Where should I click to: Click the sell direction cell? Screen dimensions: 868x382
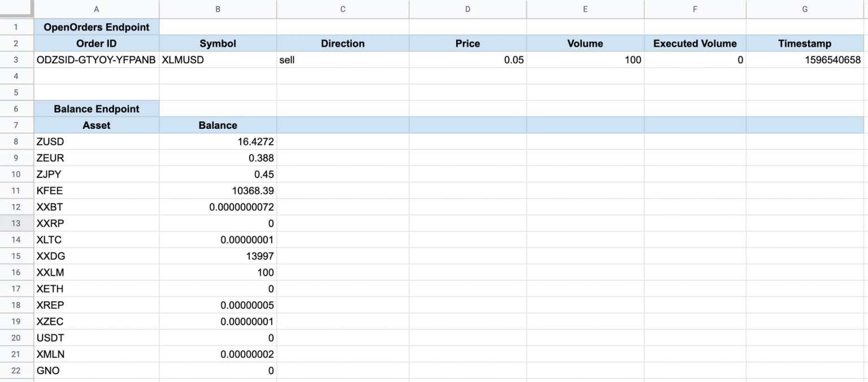coord(342,59)
